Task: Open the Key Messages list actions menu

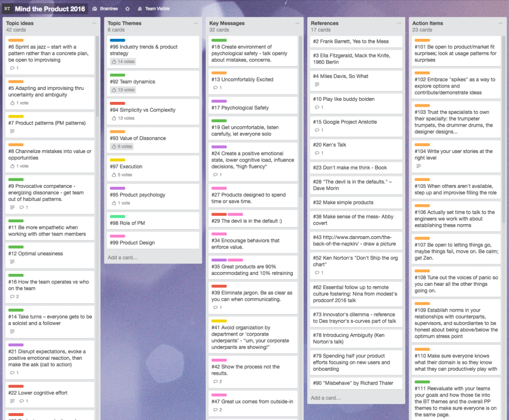Action: pos(297,23)
